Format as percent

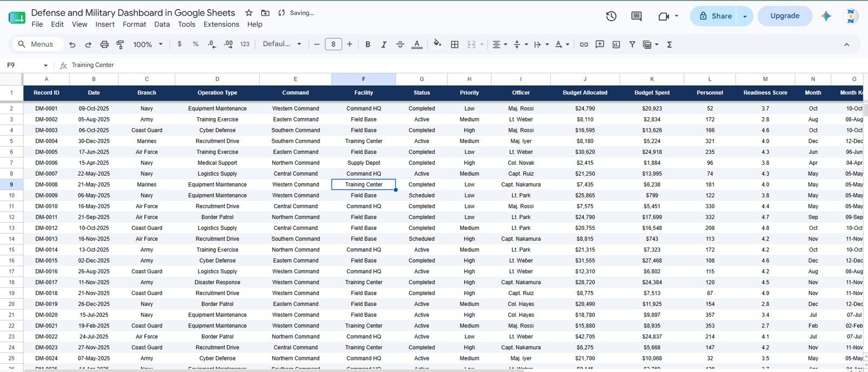click(195, 44)
